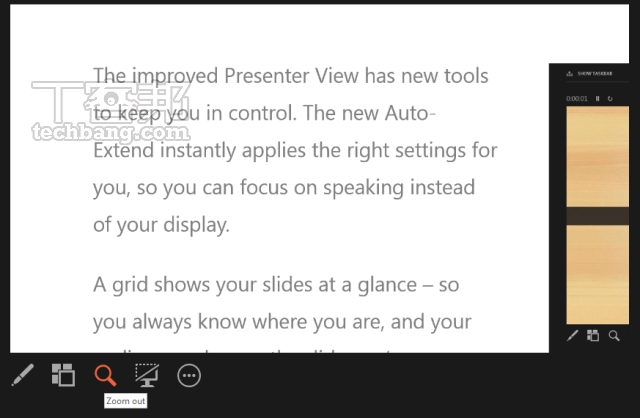
Task: Click the paragraph starting 'The improved Presenter View'
Action: click(295, 150)
